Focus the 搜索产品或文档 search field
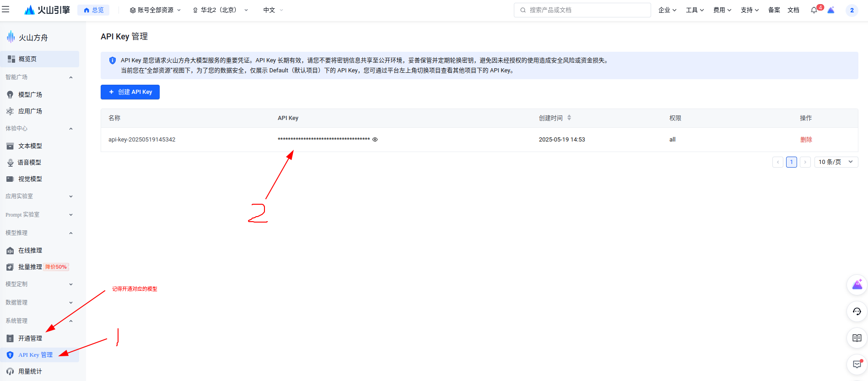 [x=582, y=10]
